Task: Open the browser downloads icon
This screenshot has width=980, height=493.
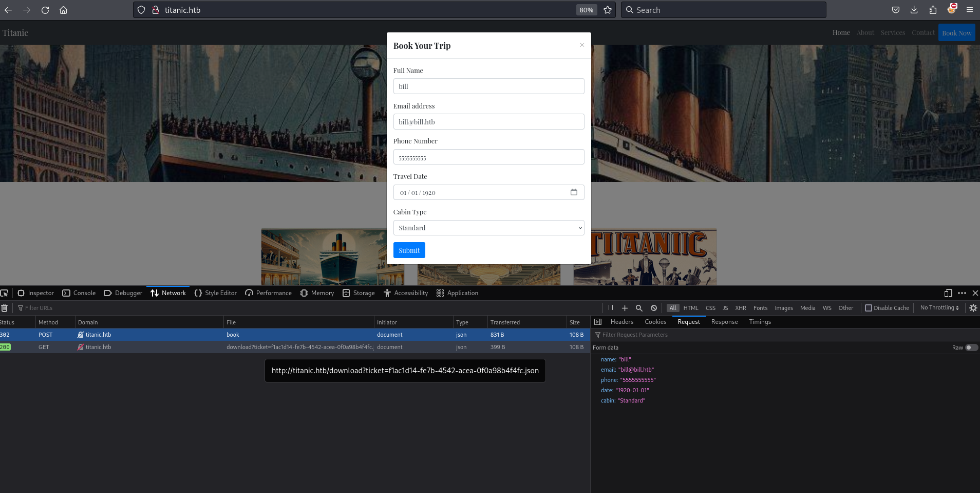Action: (x=914, y=10)
